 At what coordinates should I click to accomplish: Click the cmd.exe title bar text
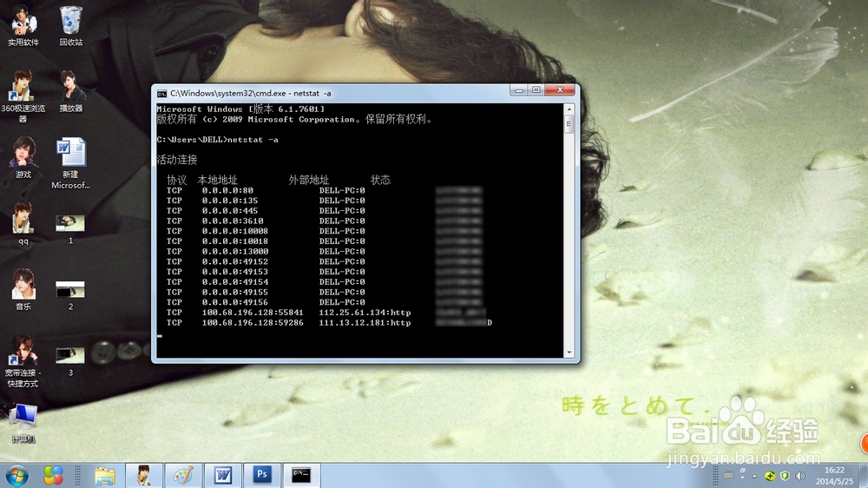[251, 94]
